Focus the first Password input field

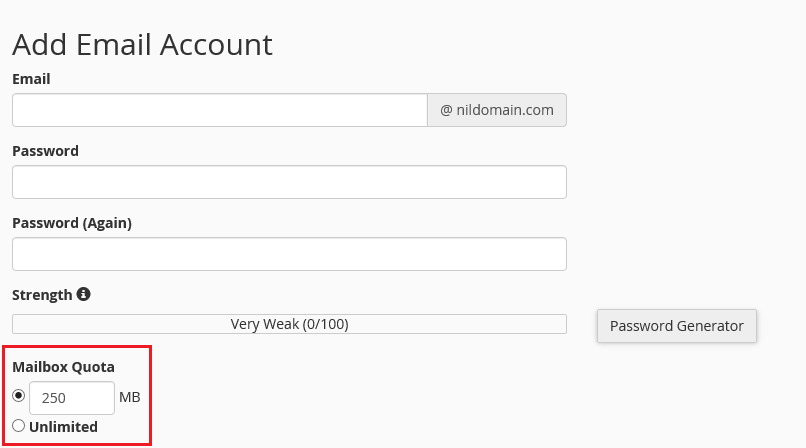(289, 182)
